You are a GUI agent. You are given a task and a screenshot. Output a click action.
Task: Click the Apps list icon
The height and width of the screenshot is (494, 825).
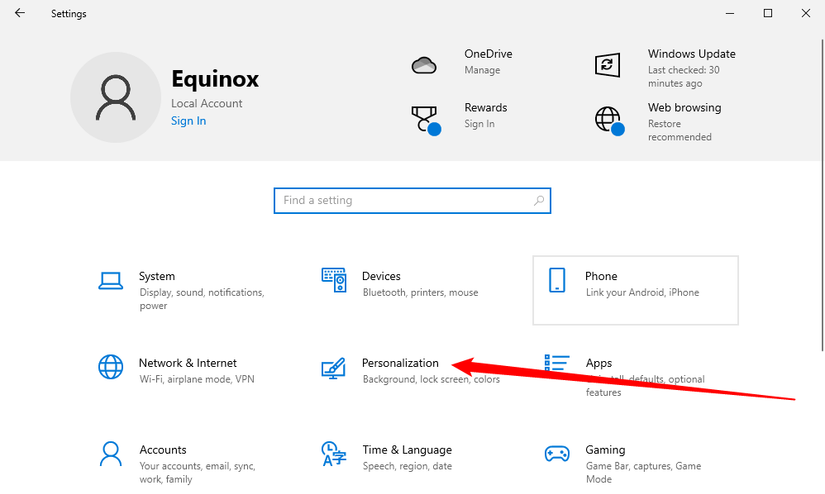click(557, 362)
